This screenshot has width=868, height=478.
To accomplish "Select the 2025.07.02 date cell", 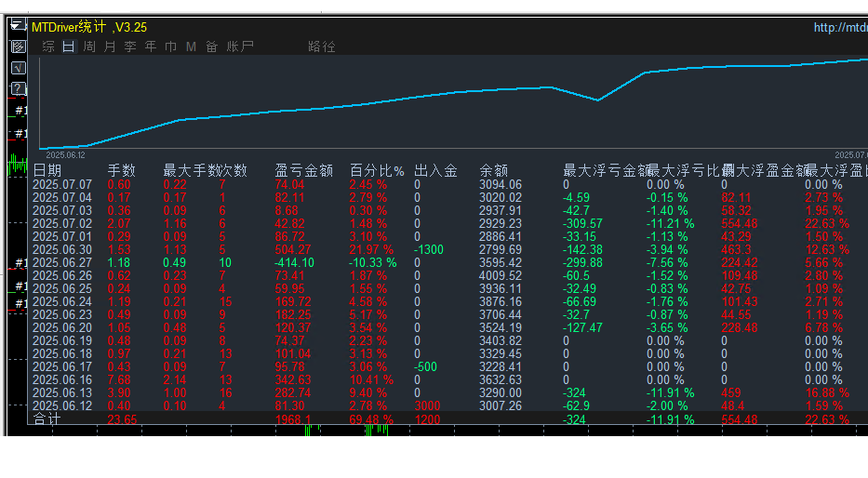I will coord(62,223).
